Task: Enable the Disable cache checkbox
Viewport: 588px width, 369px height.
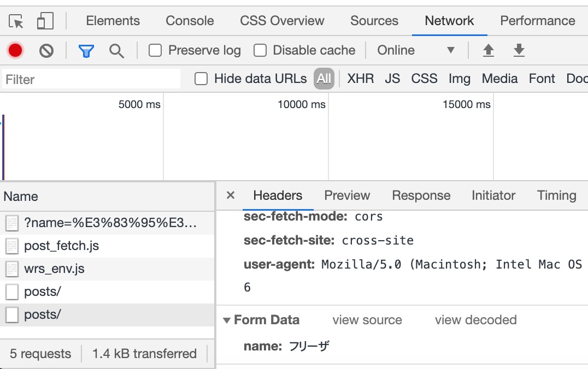Action: pos(260,50)
